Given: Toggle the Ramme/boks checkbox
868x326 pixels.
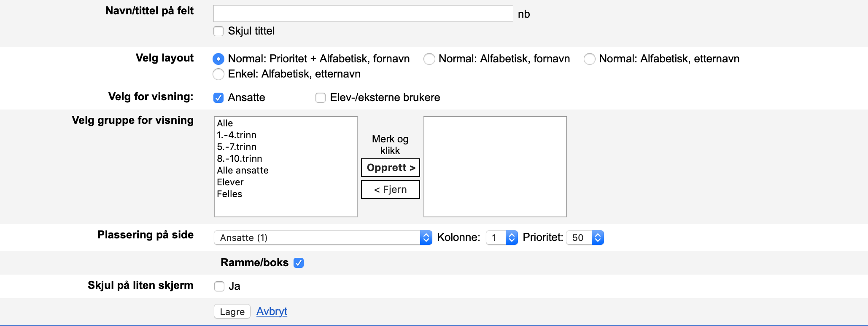Looking at the screenshot, I should tap(299, 263).
